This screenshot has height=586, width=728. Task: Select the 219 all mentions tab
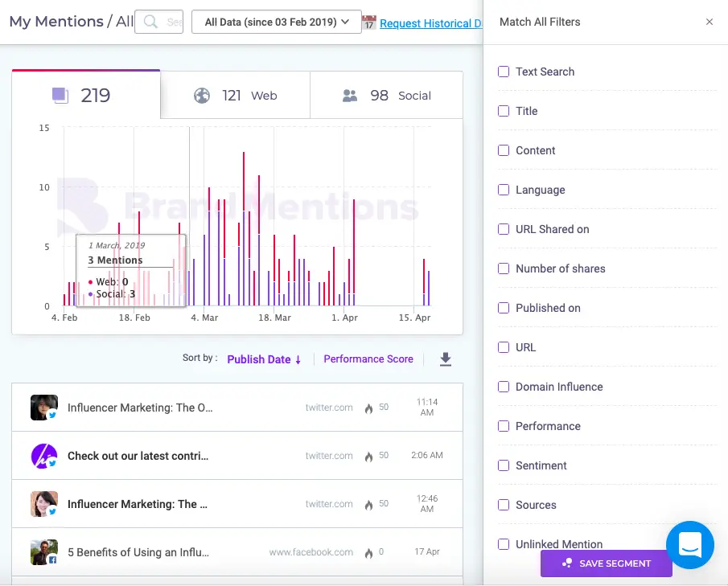tap(85, 96)
